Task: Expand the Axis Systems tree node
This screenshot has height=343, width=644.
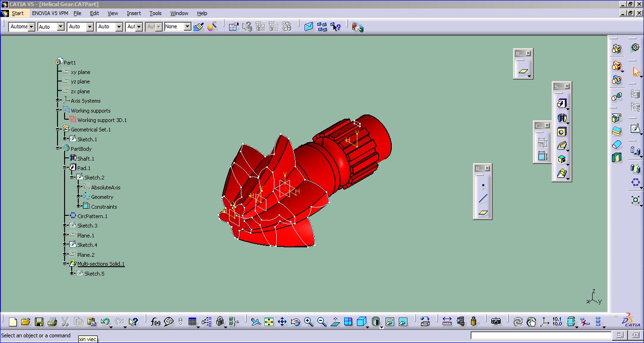Action: [x=58, y=100]
